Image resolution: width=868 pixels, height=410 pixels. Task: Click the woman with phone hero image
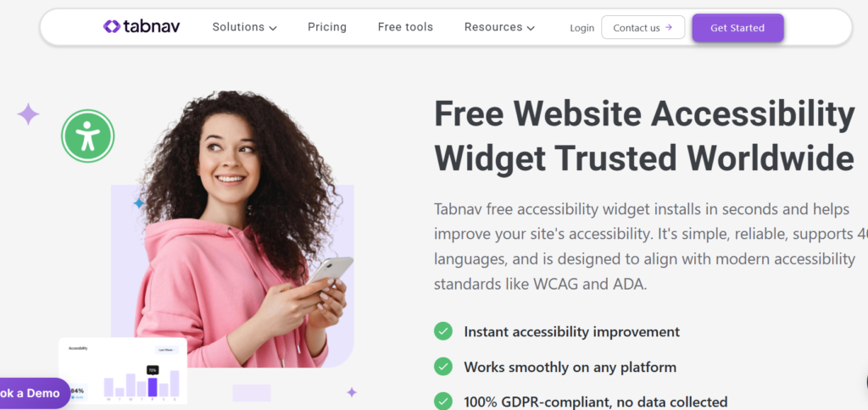[243, 229]
